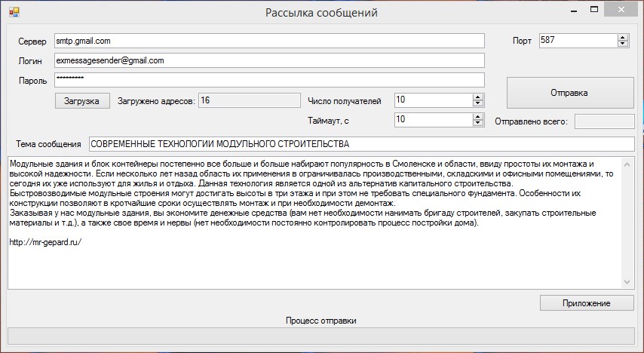
Task: Click the app icon in title bar
Action: coord(14,12)
